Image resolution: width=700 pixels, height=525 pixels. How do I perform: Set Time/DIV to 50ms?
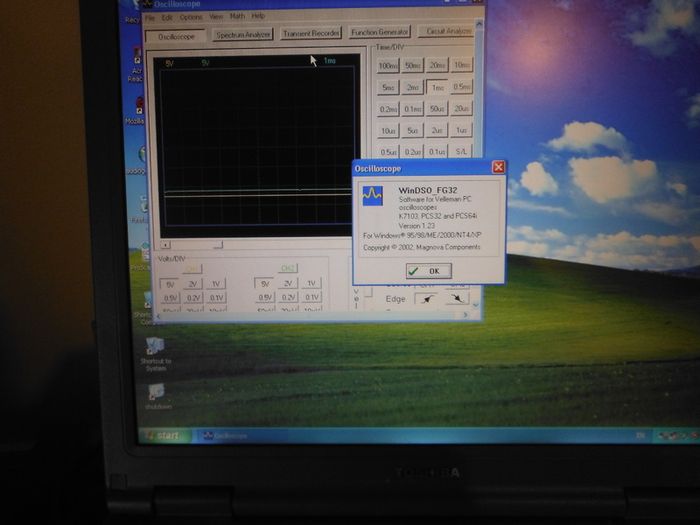coord(412,66)
